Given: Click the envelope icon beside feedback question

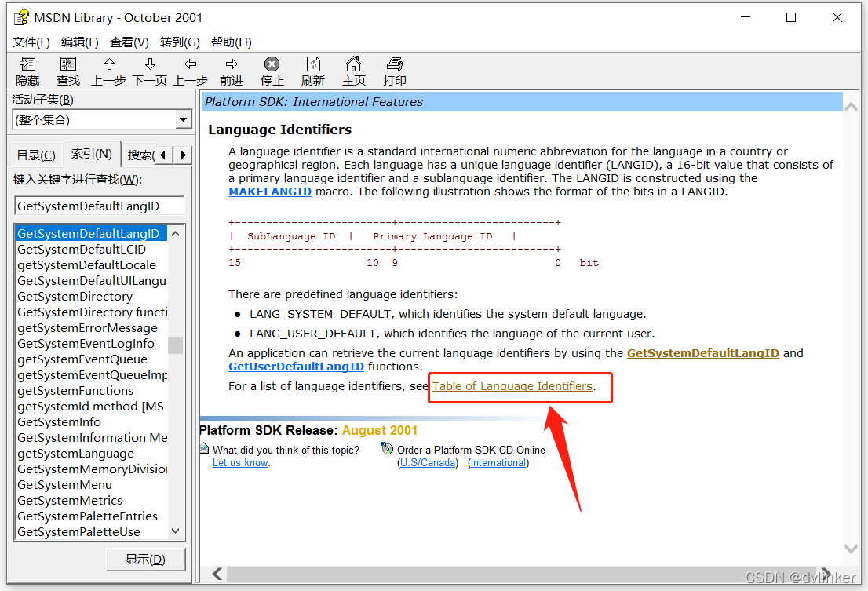Looking at the screenshot, I should coord(204,449).
